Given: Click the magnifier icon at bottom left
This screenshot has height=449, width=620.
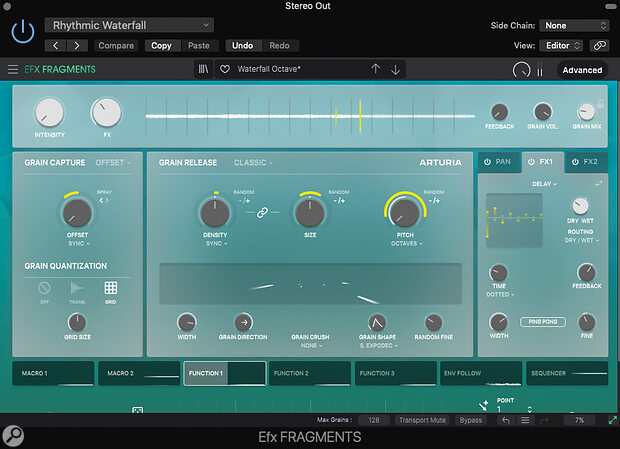Looking at the screenshot, I should 13,436.
